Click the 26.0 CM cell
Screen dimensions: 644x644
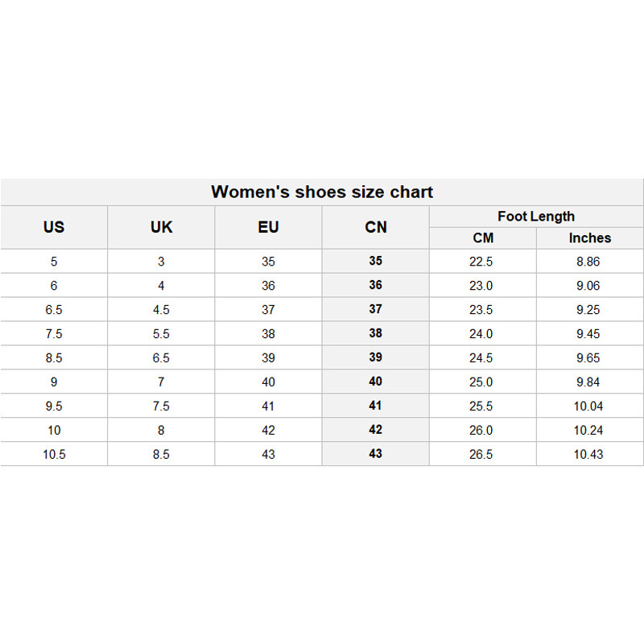point(481,430)
